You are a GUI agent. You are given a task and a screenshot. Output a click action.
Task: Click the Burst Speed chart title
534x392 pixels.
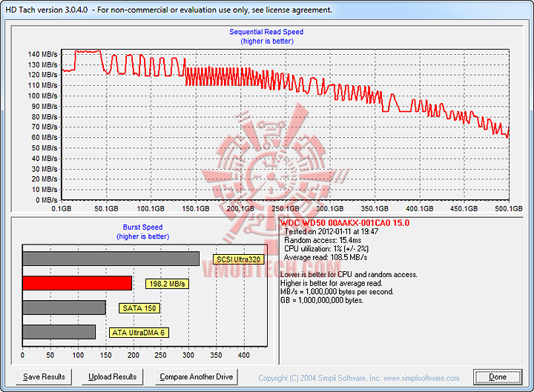tap(142, 227)
